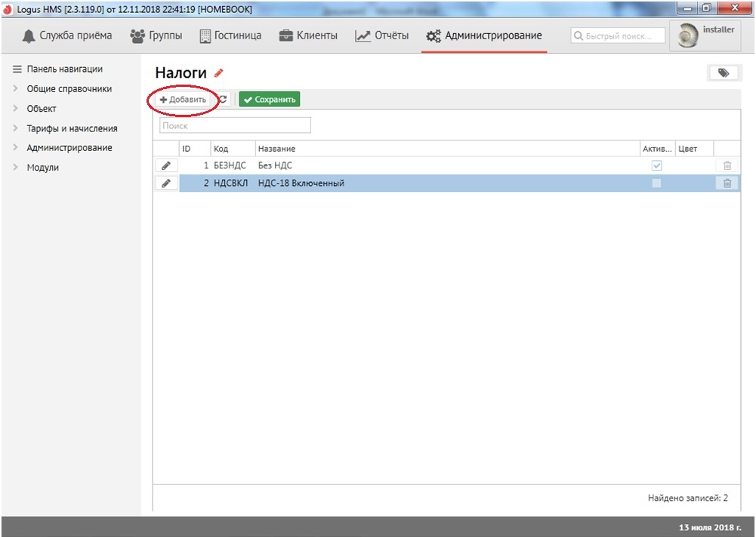Click the chart icon of Отчёты
756x537 pixels.
363,36
